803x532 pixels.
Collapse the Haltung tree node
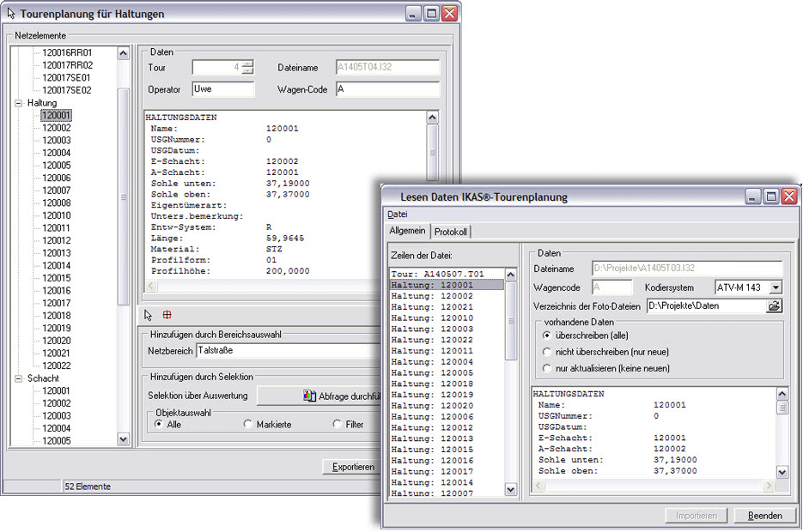tap(19, 103)
